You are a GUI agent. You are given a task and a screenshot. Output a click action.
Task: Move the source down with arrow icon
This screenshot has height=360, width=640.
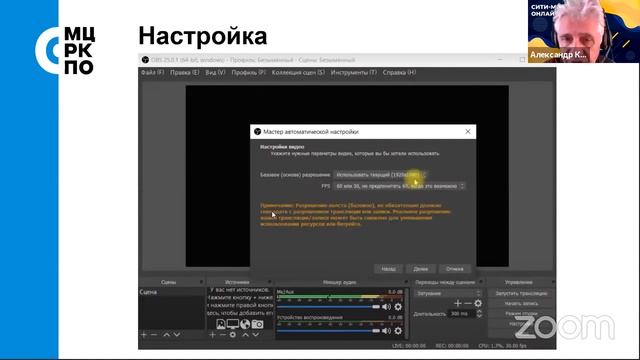click(x=256, y=335)
